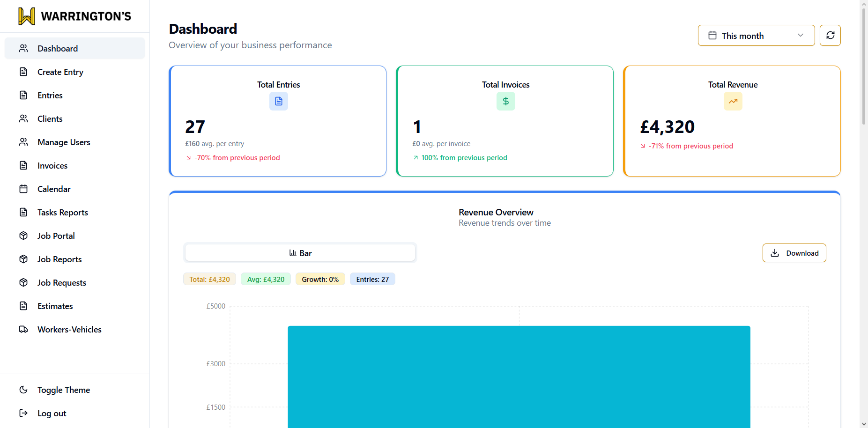Navigate to Entries page
Screen dimensions: 868x428
tap(74, 95)
